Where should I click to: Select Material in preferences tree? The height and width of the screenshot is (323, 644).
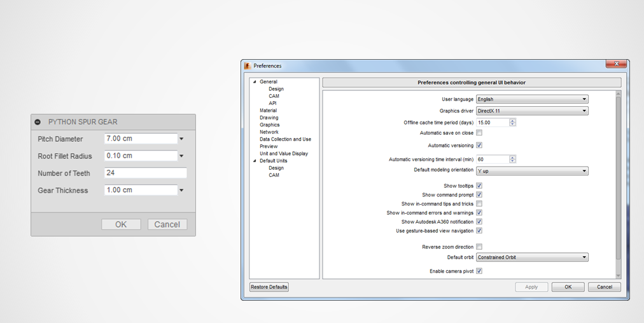(x=268, y=111)
